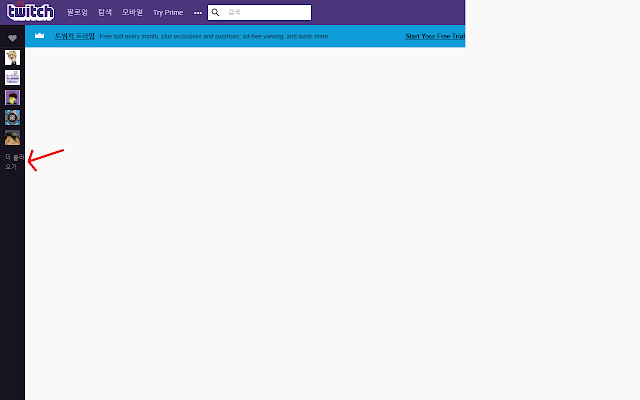Screen dimensions: 640x400
Task: Open the purple-background yellow face channel avatar
Action: click(12, 98)
